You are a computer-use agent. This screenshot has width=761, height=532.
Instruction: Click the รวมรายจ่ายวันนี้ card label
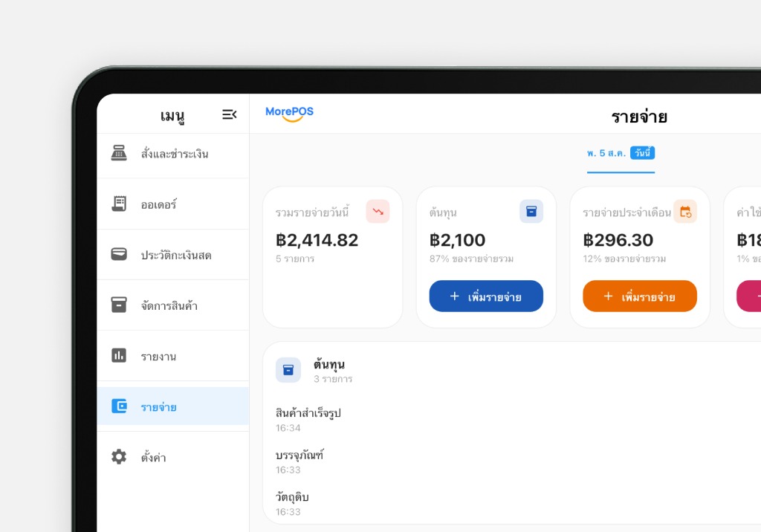tap(312, 212)
